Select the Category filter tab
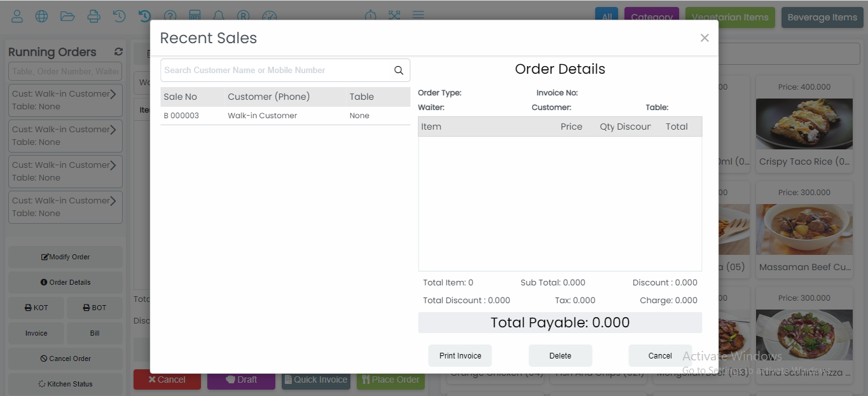 coord(651,17)
